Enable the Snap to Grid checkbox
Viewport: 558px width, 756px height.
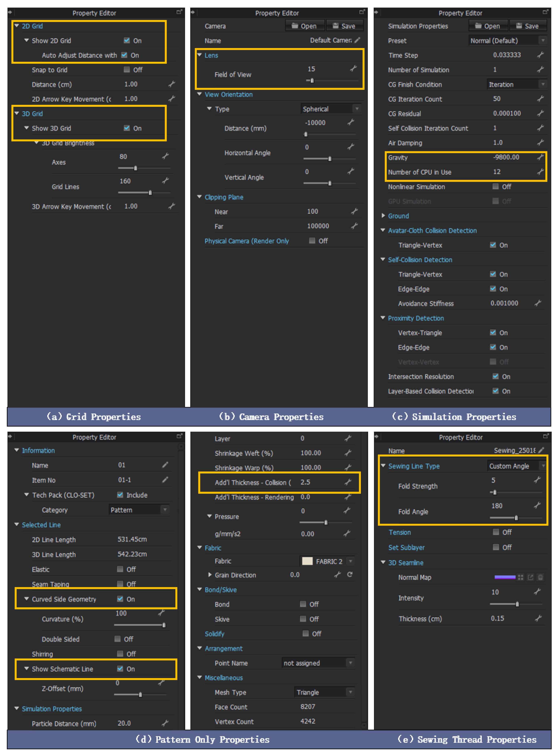click(127, 69)
